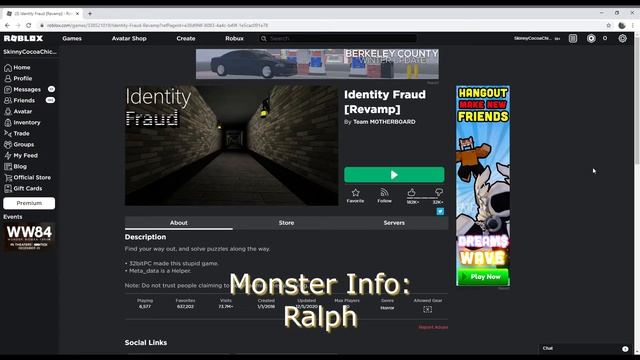640x360 pixels.
Task: Open Profile in the sidebar
Action: tap(18, 78)
